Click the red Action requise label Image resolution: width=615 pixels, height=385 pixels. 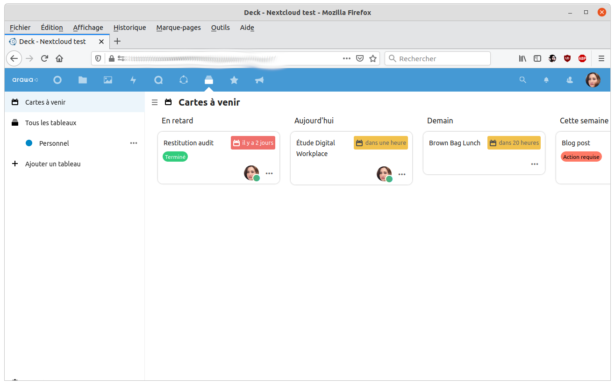coord(581,157)
